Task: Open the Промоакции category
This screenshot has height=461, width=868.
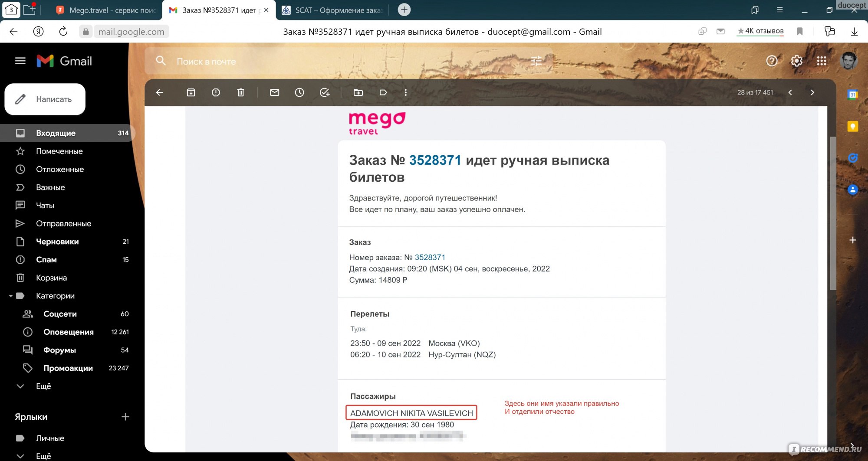Action: point(67,368)
